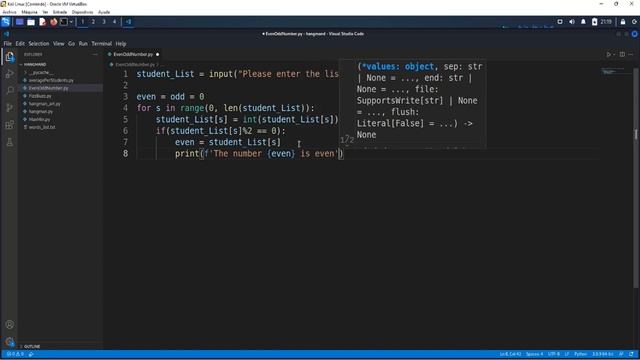Open the VirtualBox Dispositivos menu
Viewport: 640px width, 360px height.
click(x=82, y=12)
